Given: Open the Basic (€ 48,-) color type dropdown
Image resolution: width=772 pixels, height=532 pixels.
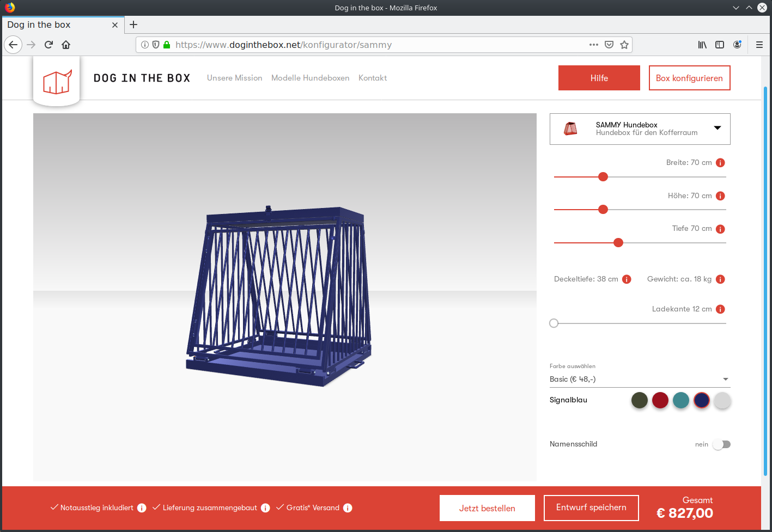Looking at the screenshot, I should pyautogui.click(x=640, y=379).
